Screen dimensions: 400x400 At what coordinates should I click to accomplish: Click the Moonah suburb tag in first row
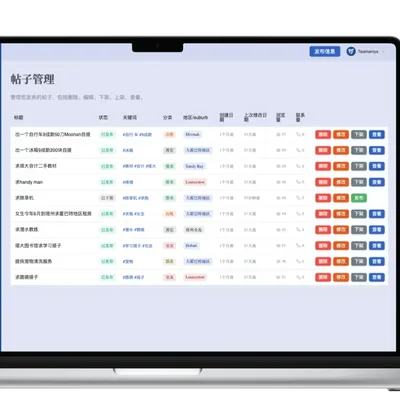tap(192, 135)
